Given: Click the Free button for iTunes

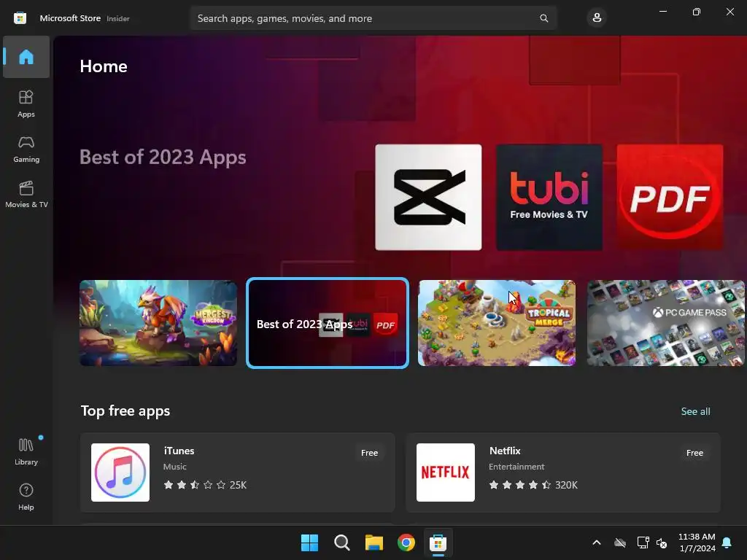Looking at the screenshot, I should (369, 453).
